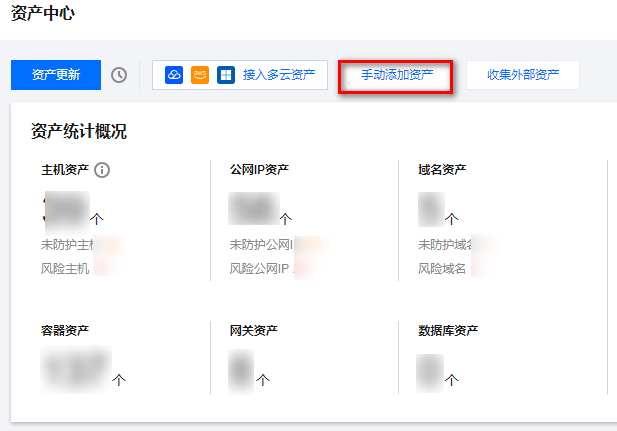Viewport: 617px width, 431px height.
Task: Click the 收集外部资产 button
Action: click(x=523, y=75)
